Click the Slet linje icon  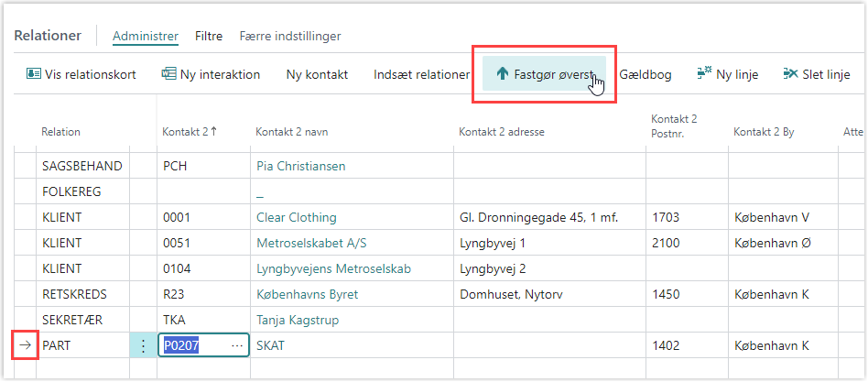click(790, 74)
